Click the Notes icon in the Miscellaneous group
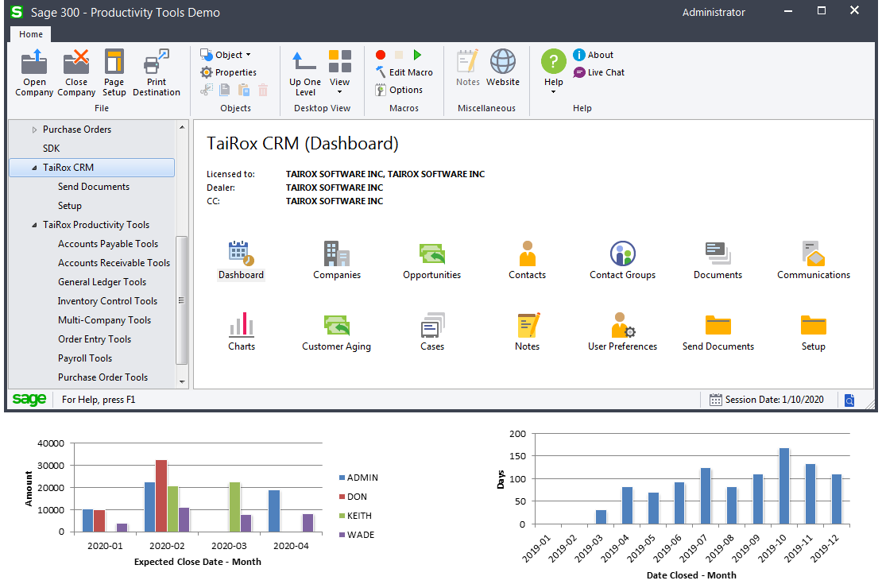Image resolution: width=882 pixels, height=588 pixels. tap(467, 68)
